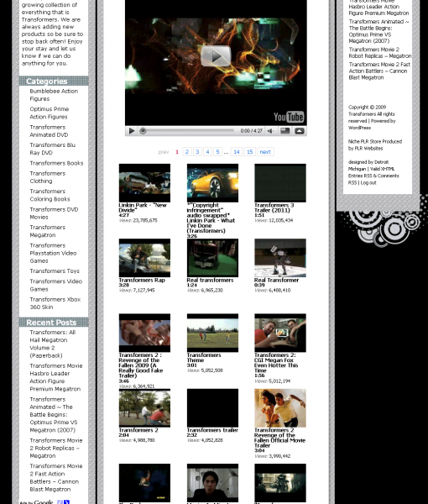Select the Transformers Toys category

[x=55, y=271]
